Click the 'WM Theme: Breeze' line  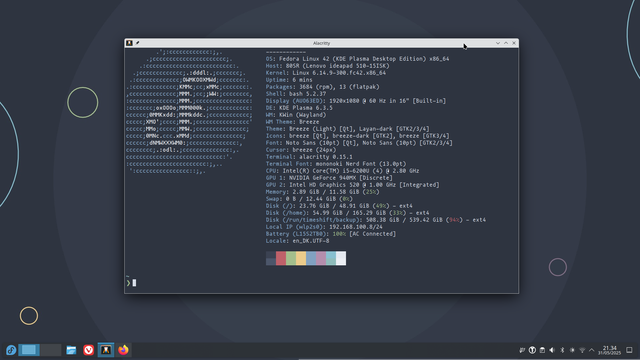(x=292, y=122)
